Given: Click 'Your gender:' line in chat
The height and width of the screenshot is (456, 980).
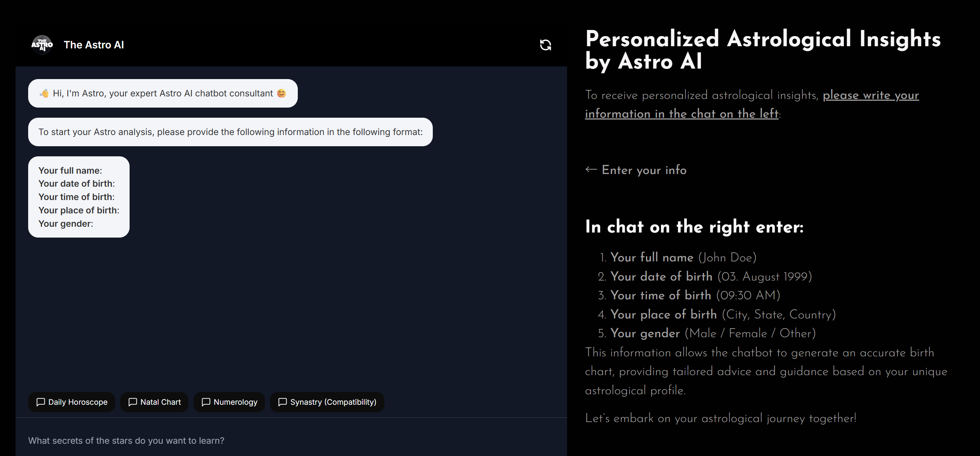Looking at the screenshot, I should (66, 223).
